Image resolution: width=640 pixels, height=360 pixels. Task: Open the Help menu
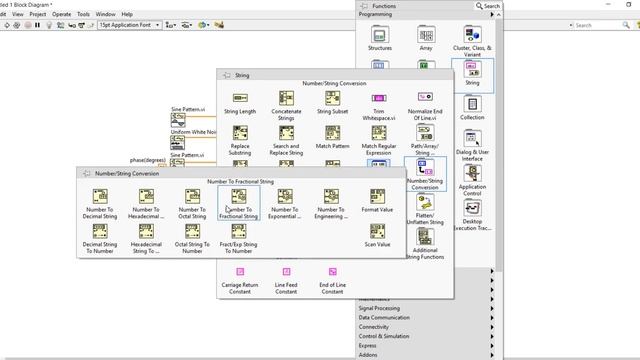[x=127, y=14]
